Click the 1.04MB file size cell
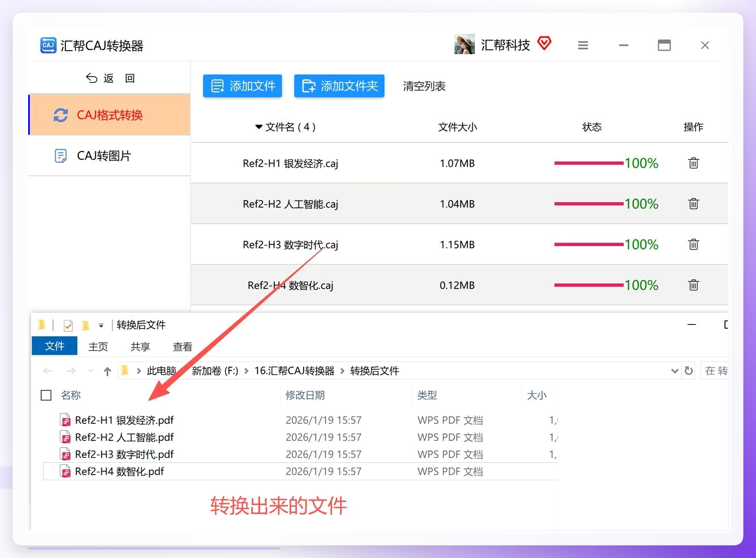Screen dimensions: 756x558 (x=457, y=204)
